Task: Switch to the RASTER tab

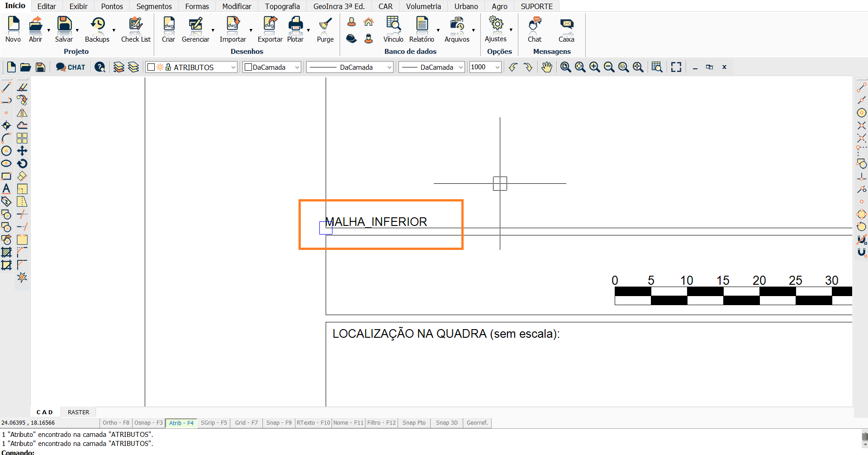Action: [x=78, y=412]
